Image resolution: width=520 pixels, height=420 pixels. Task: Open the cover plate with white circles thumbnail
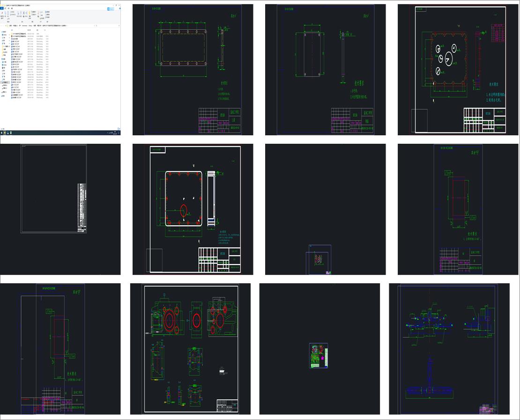tap(458, 70)
